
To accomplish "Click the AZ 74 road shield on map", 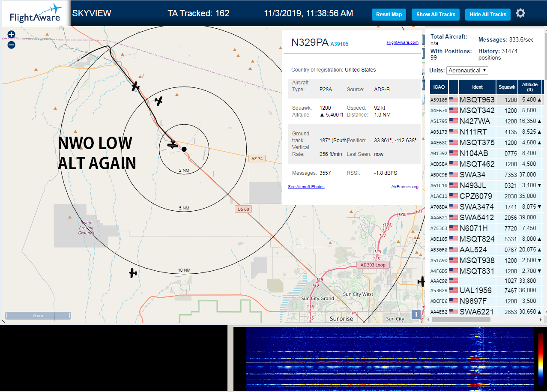I will 256,159.
